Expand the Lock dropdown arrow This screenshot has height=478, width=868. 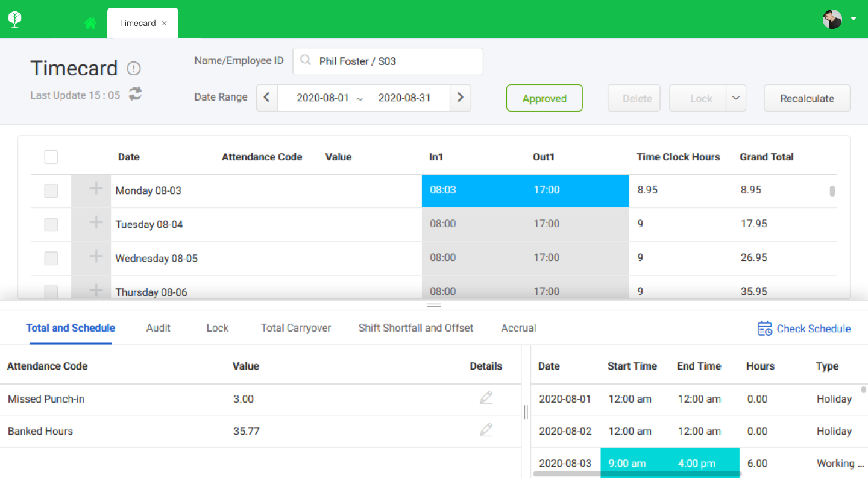tap(736, 98)
